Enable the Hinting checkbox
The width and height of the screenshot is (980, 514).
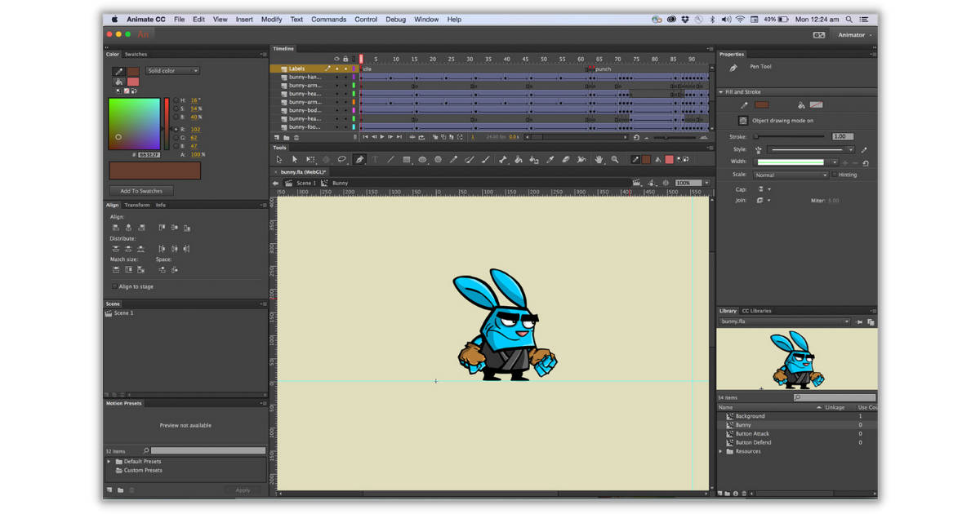[x=835, y=175]
